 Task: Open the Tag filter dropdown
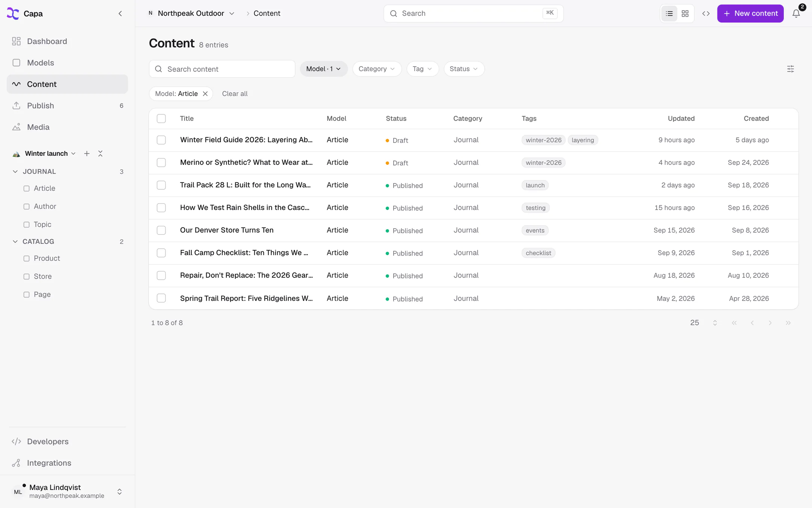coord(423,69)
